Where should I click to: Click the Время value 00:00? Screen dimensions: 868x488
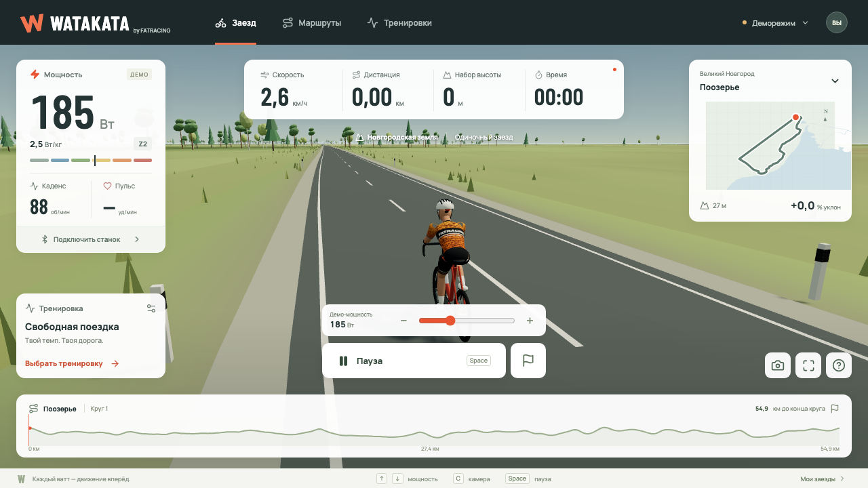tap(559, 98)
